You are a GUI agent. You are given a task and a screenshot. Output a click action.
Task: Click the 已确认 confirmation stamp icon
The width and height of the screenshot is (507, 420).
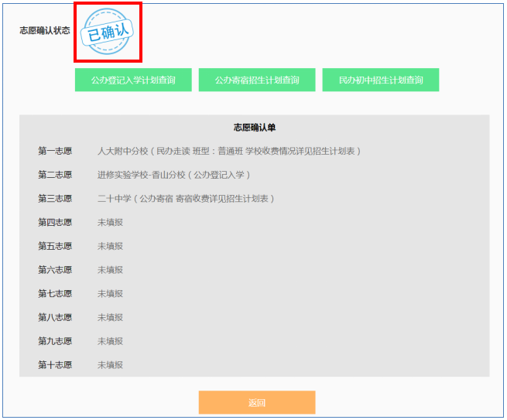coord(107,32)
